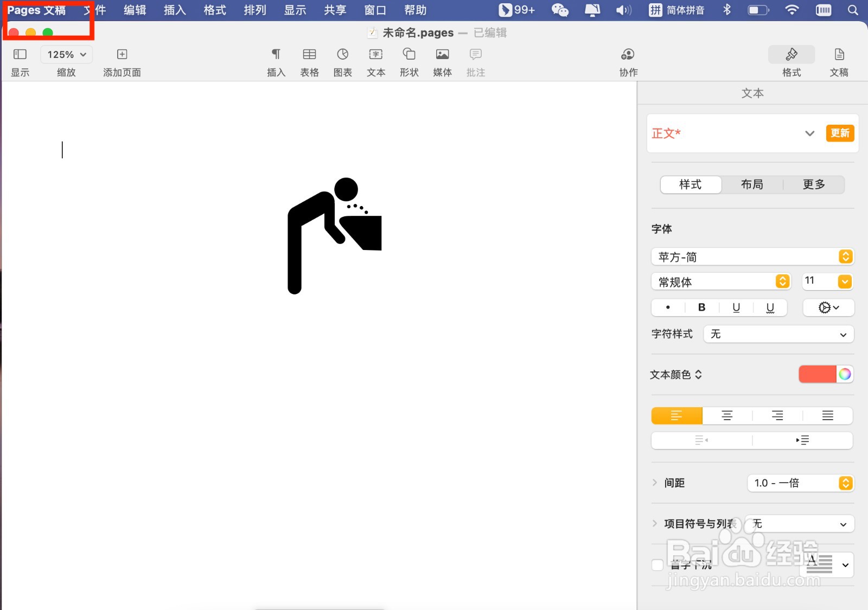Click the Add Page (添加页面) icon
Image resolution: width=868 pixels, height=610 pixels.
tap(122, 54)
